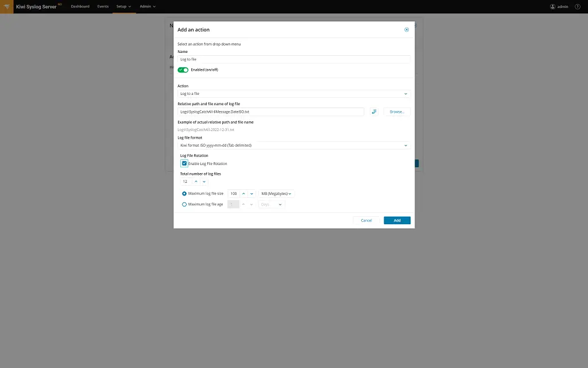Edit the action Name field

[294, 59]
